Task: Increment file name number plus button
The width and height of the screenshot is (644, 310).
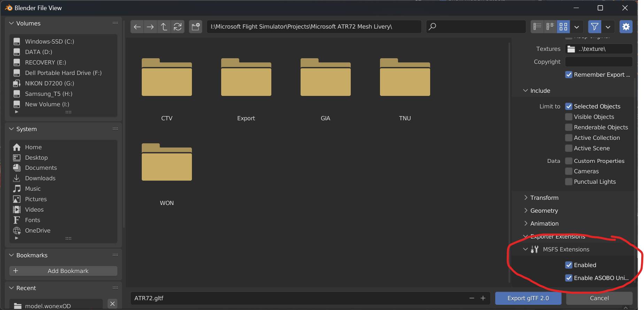Action: point(483,298)
